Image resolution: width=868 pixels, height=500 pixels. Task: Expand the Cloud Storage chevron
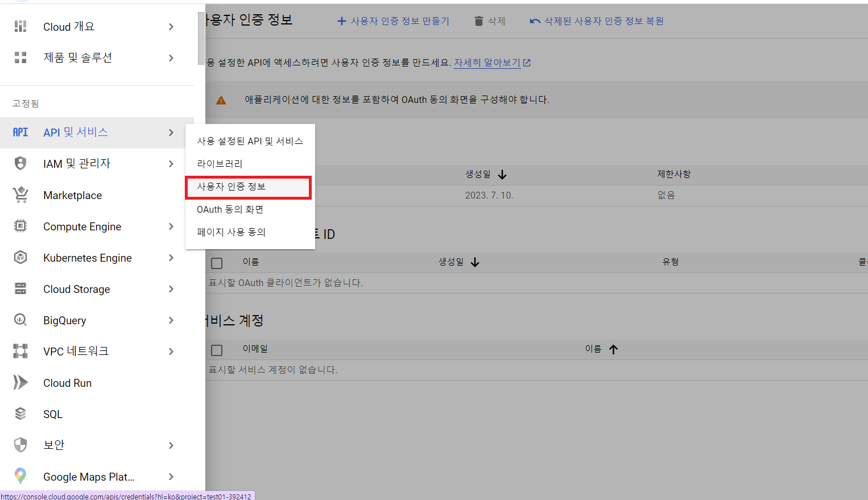point(171,289)
